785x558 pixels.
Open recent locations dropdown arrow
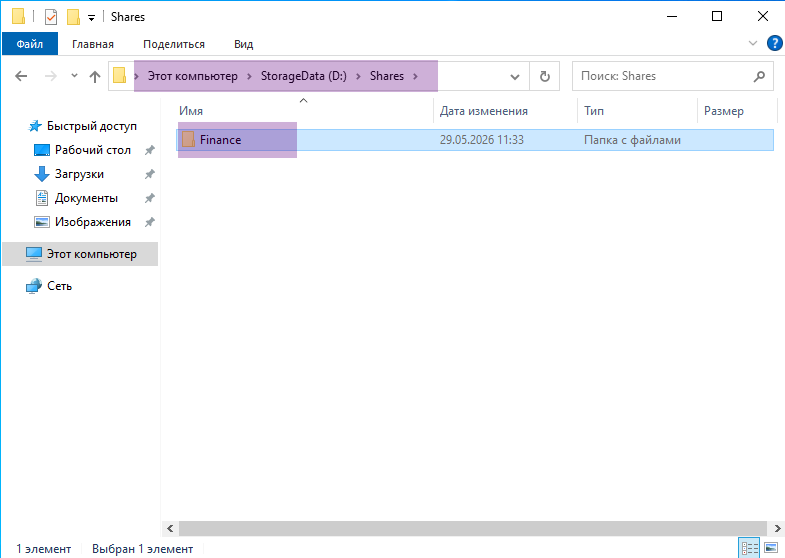[75, 76]
